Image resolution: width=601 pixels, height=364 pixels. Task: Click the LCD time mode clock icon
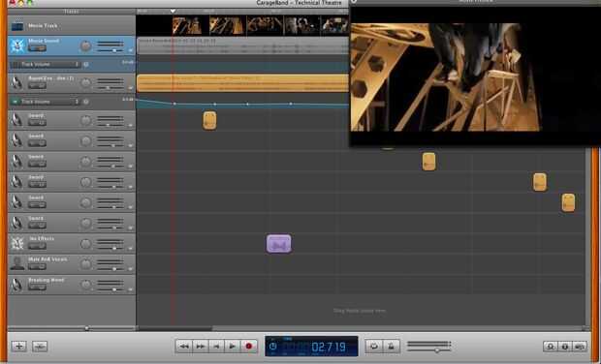[273, 347]
